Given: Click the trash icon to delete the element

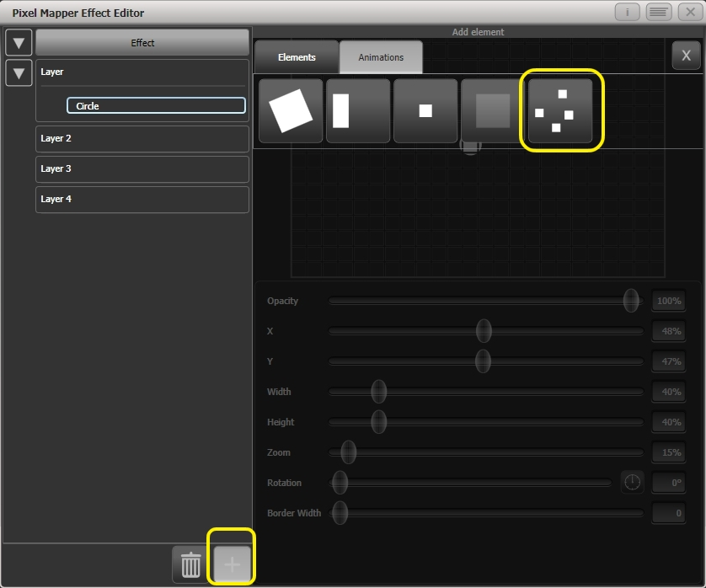Looking at the screenshot, I should 189,565.
